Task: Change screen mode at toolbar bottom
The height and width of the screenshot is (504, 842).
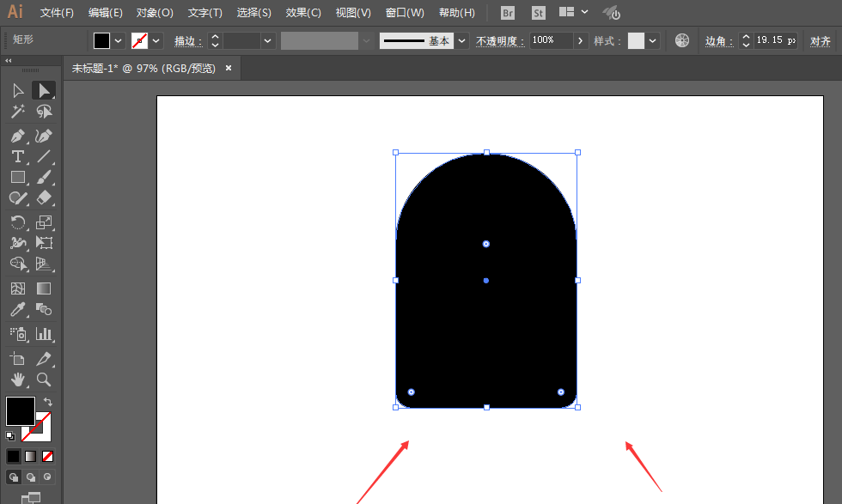Action: (31, 497)
